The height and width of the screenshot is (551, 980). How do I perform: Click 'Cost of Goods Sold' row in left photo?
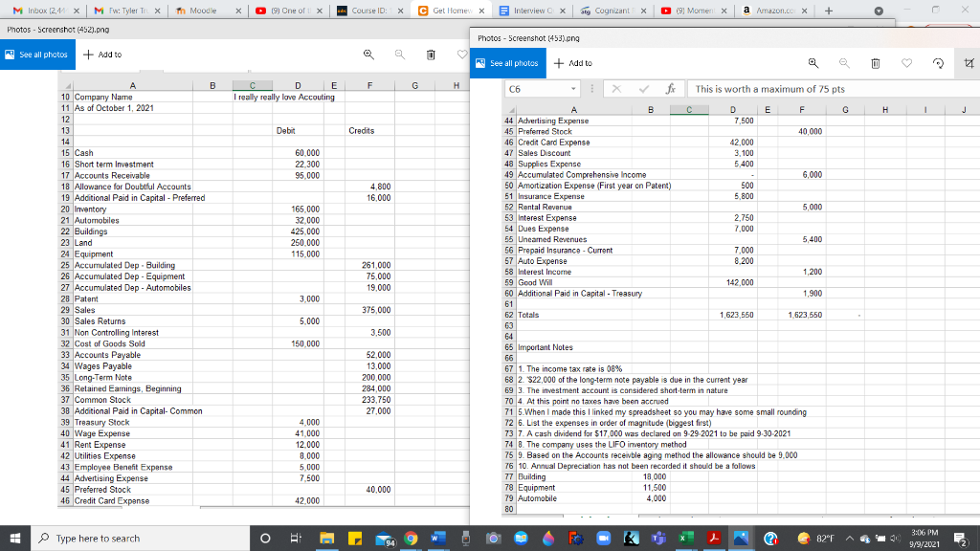click(x=109, y=343)
